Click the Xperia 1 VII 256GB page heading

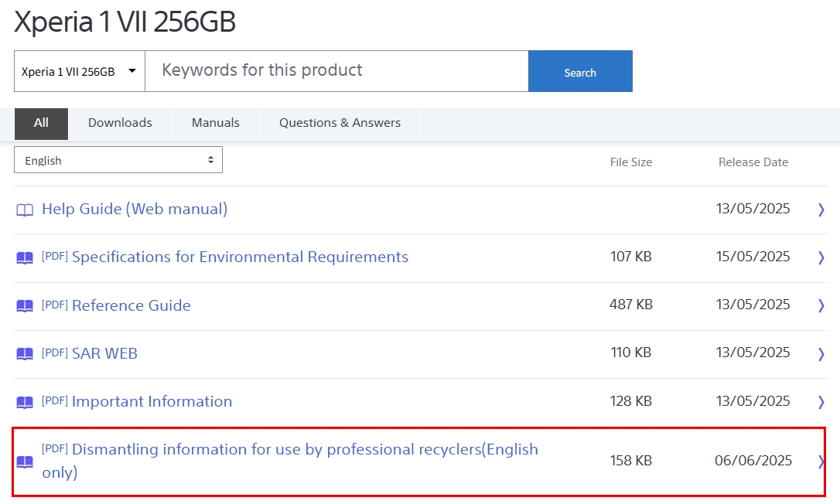[125, 22]
